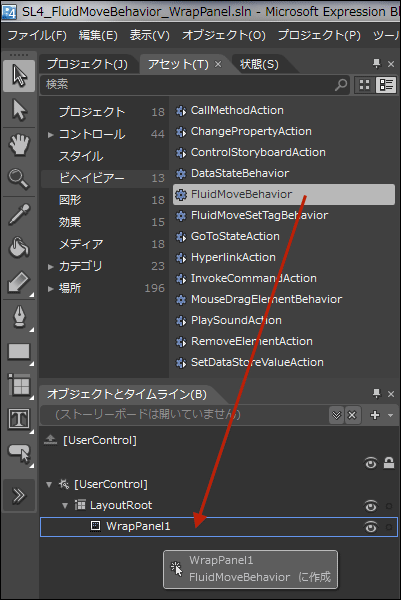Open the 表示(V) menu
The image size is (401, 600).
(x=149, y=36)
